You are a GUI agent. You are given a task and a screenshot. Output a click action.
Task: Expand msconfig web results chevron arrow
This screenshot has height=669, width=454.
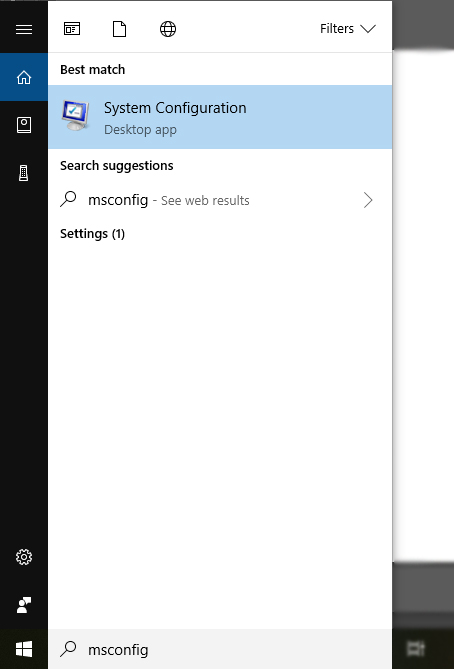tap(368, 200)
